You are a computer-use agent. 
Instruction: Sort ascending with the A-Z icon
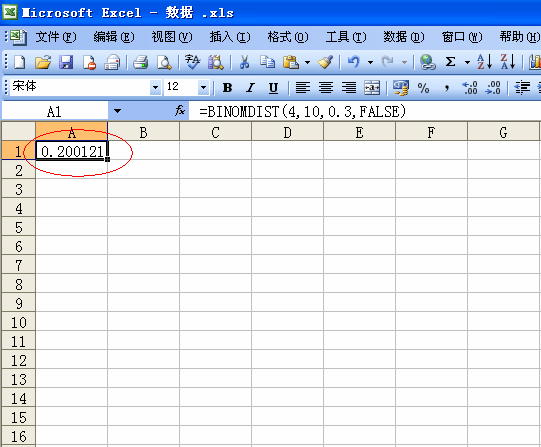click(484, 62)
